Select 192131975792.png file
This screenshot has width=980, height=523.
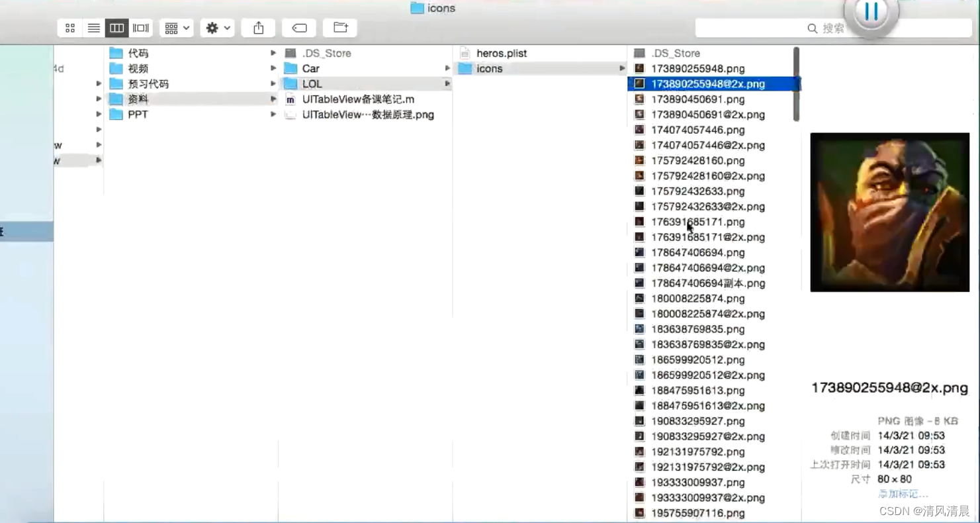point(698,452)
